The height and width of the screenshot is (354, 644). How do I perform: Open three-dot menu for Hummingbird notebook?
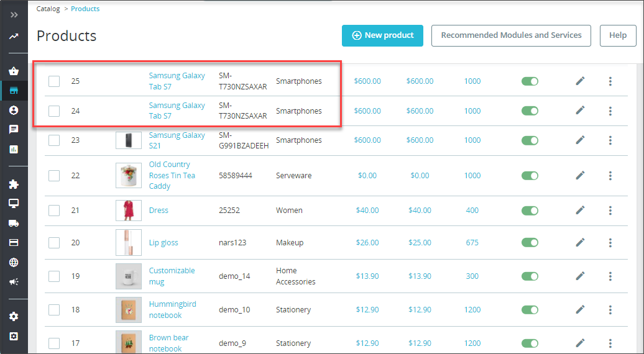pos(610,310)
